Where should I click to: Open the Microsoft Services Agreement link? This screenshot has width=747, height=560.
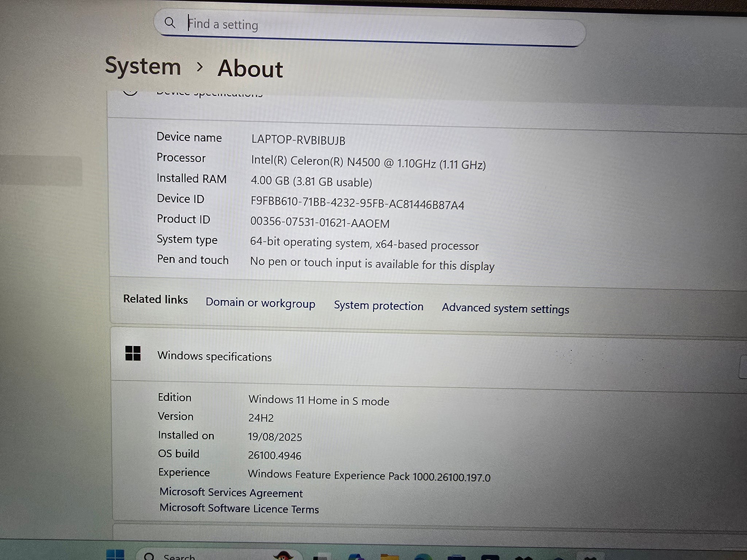pyautogui.click(x=231, y=493)
